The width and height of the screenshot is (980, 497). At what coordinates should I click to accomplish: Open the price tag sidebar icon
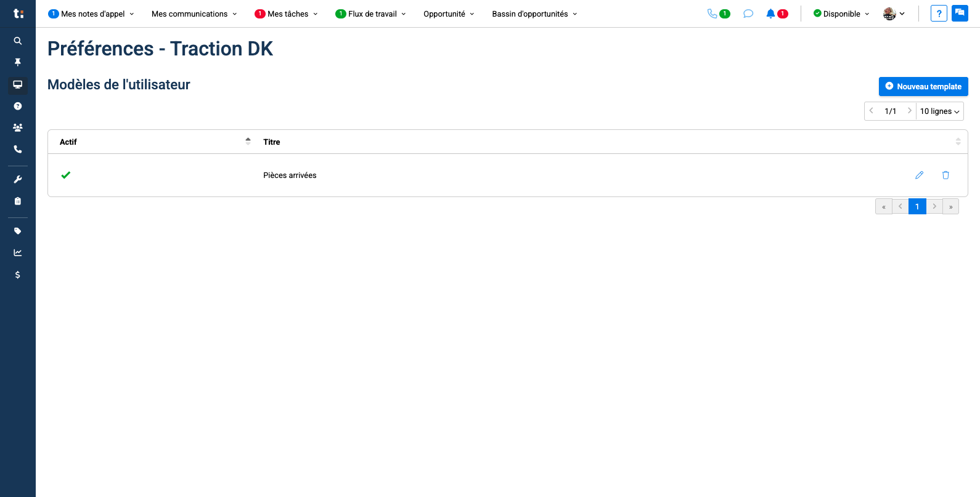[18, 231]
